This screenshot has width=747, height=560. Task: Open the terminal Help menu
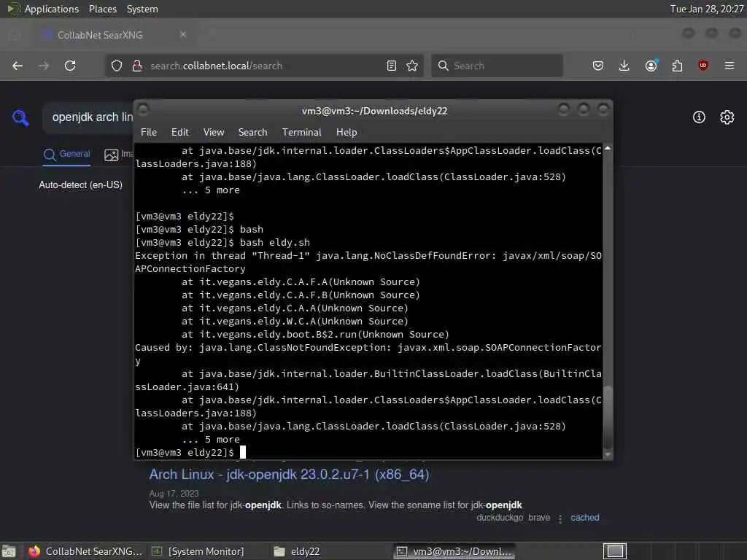pyautogui.click(x=347, y=133)
